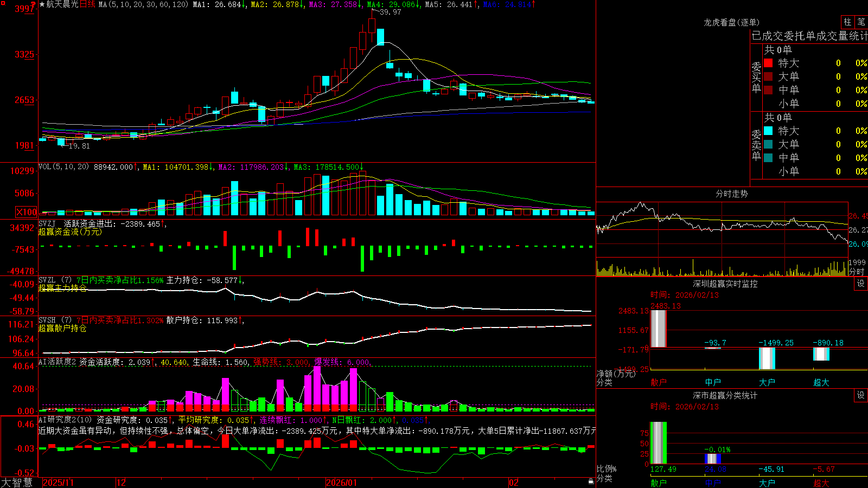Screen dimensions: 868x488
Task: Click the 2025/11 timeline marker
Action: (58, 483)
